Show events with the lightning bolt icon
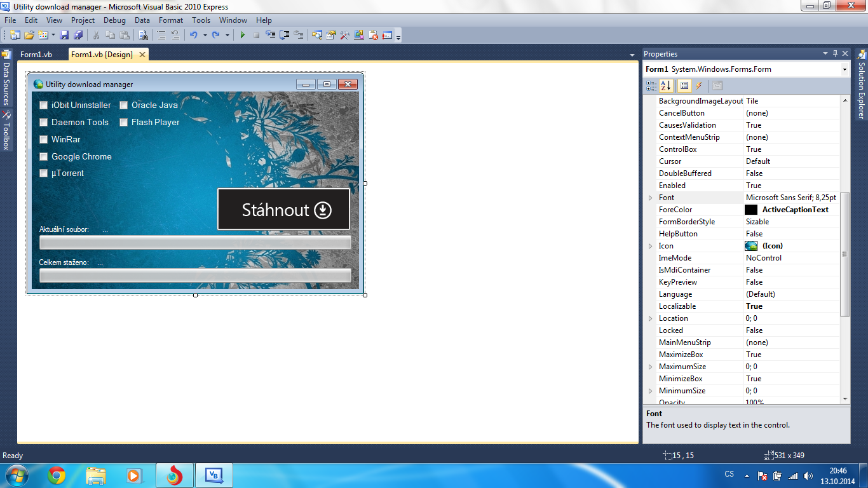This screenshot has width=868, height=488. click(x=698, y=86)
